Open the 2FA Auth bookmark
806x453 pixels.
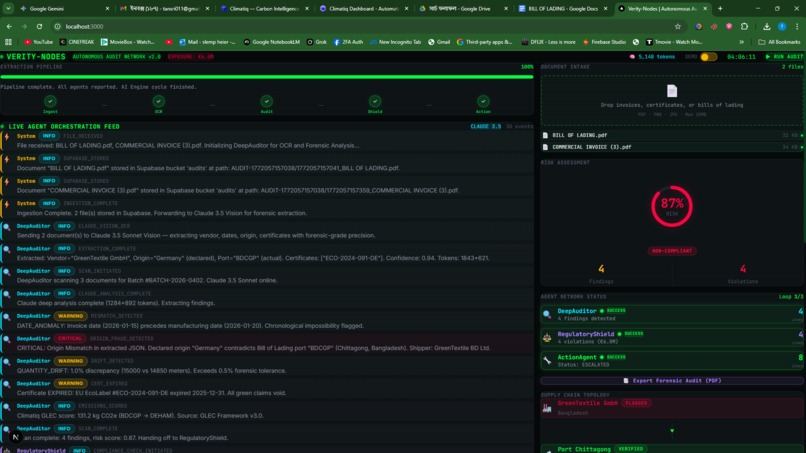pos(348,42)
